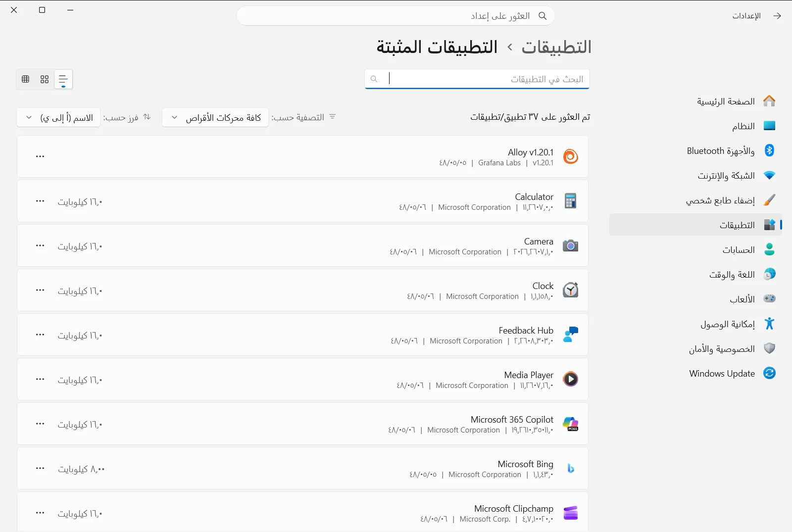Select the Microsoft Clipchamp app name
The height and width of the screenshot is (532, 792).
coord(514,509)
